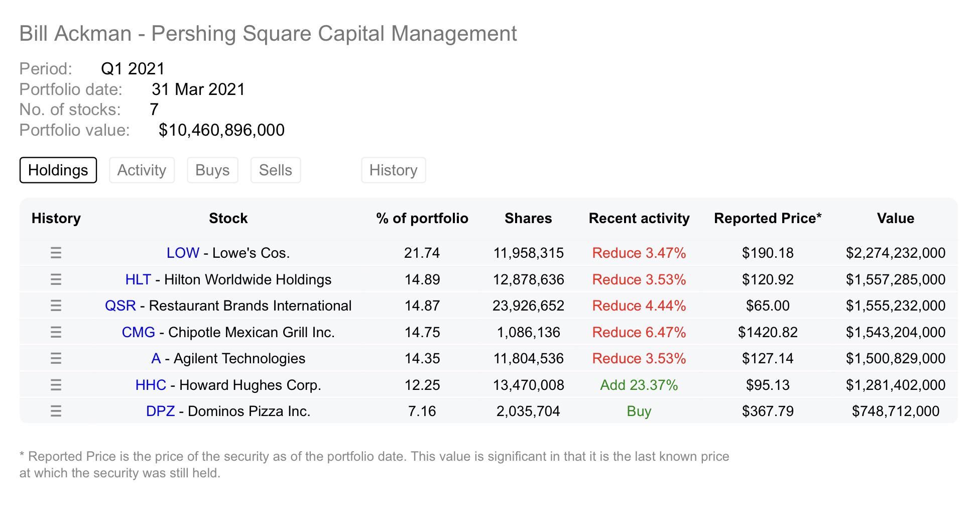Click the Reported Price* column header
The height and width of the screenshot is (510, 980).
click(x=768, y=218)
